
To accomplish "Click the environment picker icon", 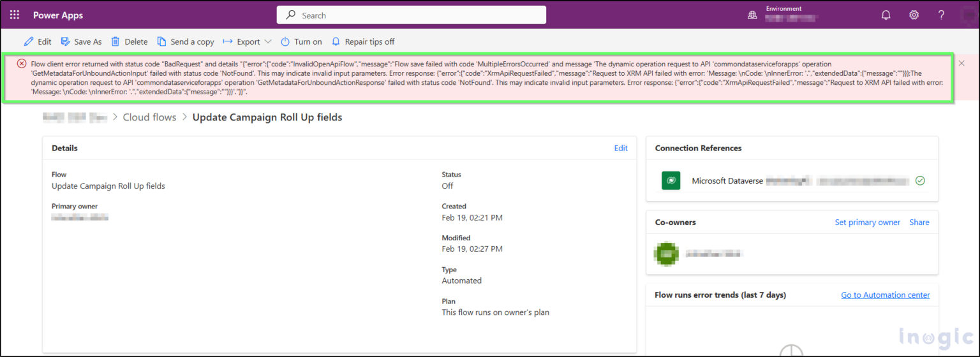I will tap(752, 15).
